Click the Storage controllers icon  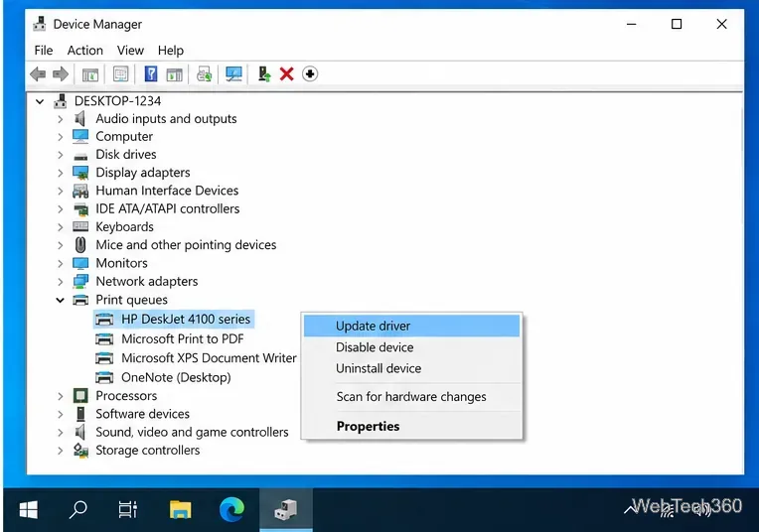[80, 451]
